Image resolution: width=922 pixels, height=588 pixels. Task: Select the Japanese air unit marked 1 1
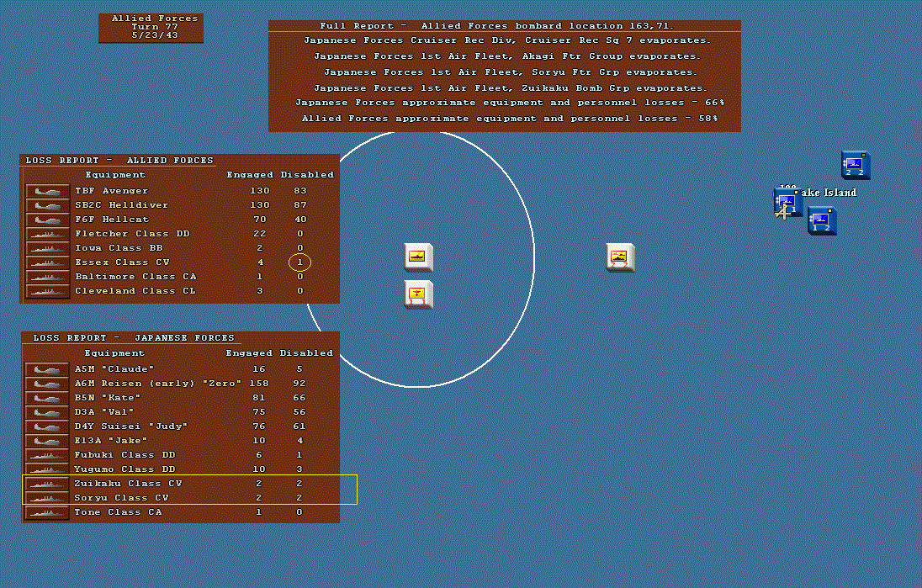coord(418,294)
